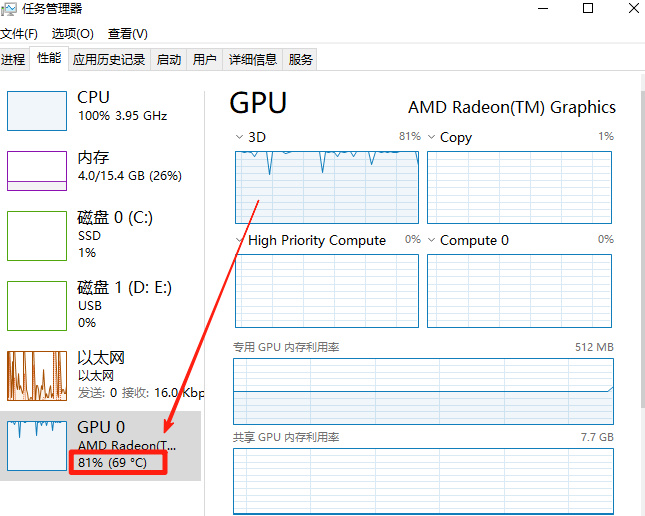Switch to the 启动 tab
Image resolution: width=645 pixels, height=516 pixels.
click(169, 60)
